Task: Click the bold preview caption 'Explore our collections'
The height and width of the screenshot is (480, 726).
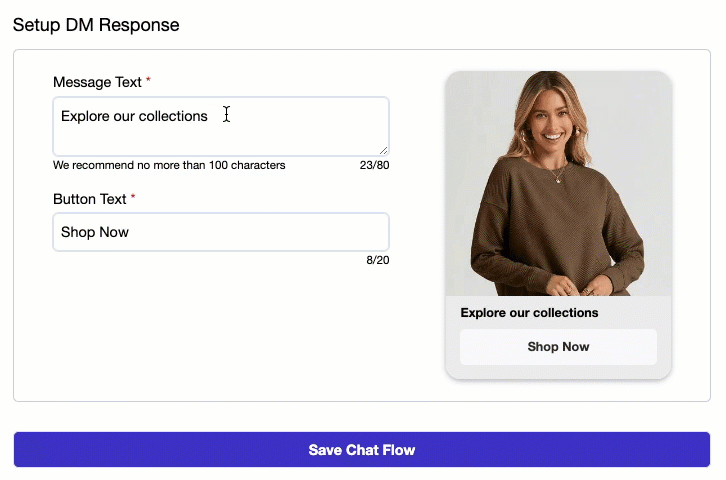Action: [x=529, y=313]
